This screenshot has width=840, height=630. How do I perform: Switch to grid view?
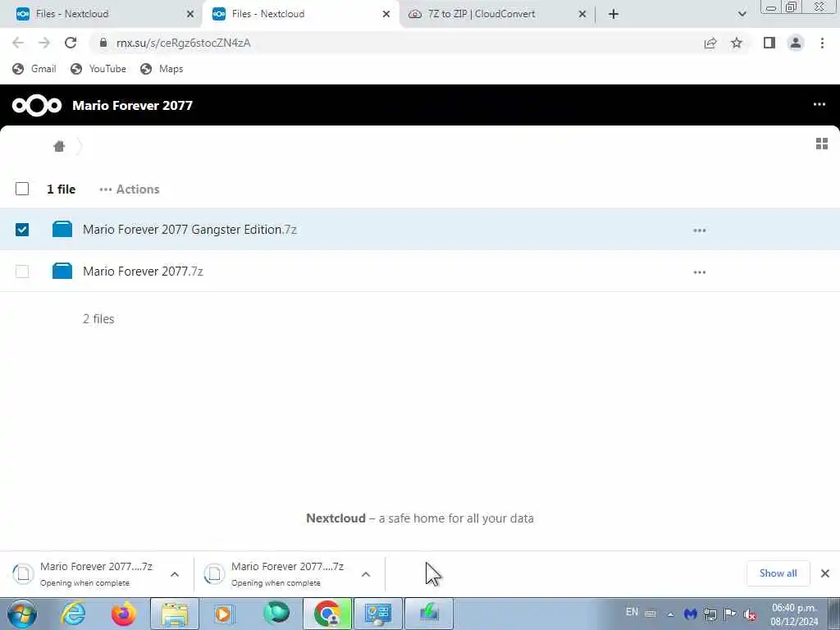pyautogui.click(x=822, y=144)
